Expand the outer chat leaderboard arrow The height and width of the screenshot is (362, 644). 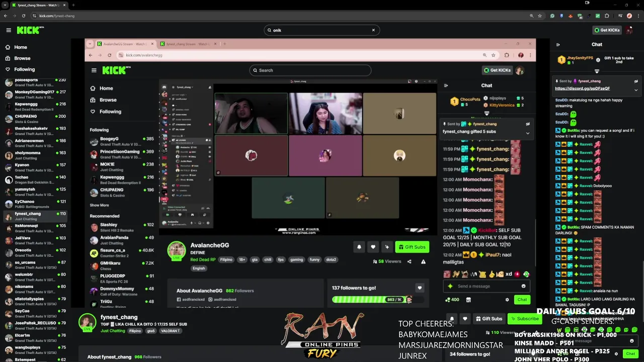(597, 71)
